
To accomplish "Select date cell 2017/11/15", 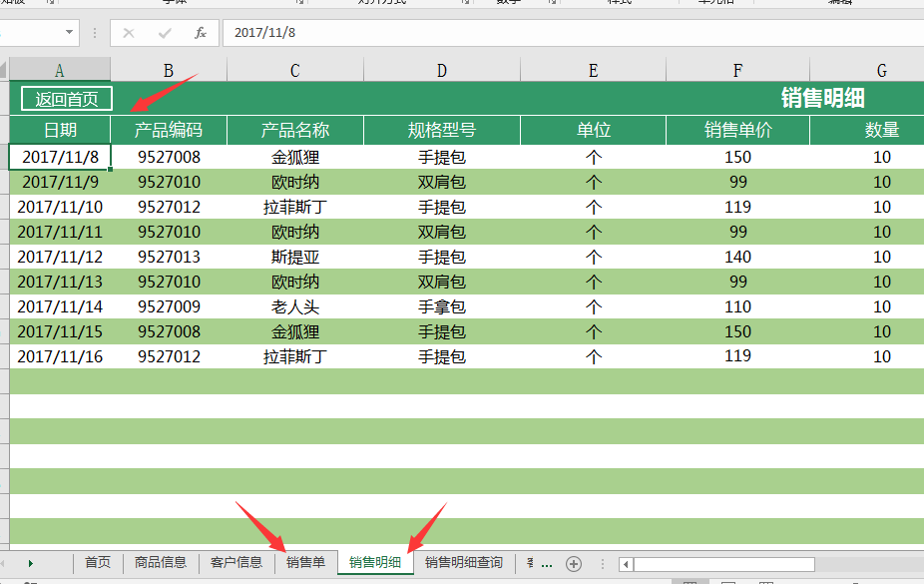I will (60, 331).
